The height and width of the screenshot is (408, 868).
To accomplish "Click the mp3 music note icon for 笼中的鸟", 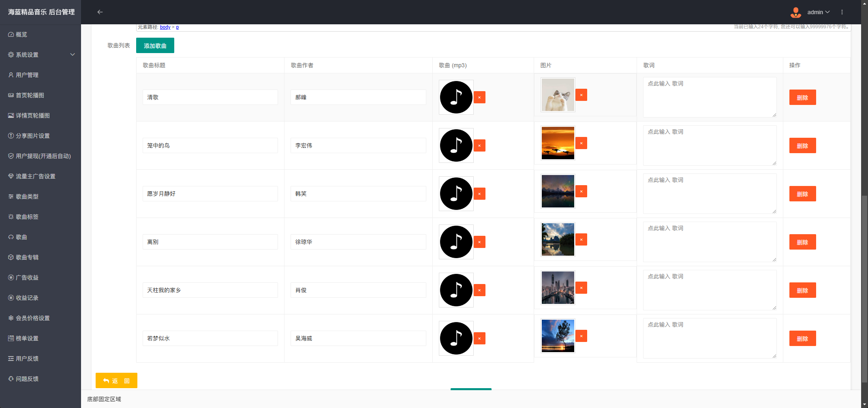I will pyautogui.click(x=456, y=145).
